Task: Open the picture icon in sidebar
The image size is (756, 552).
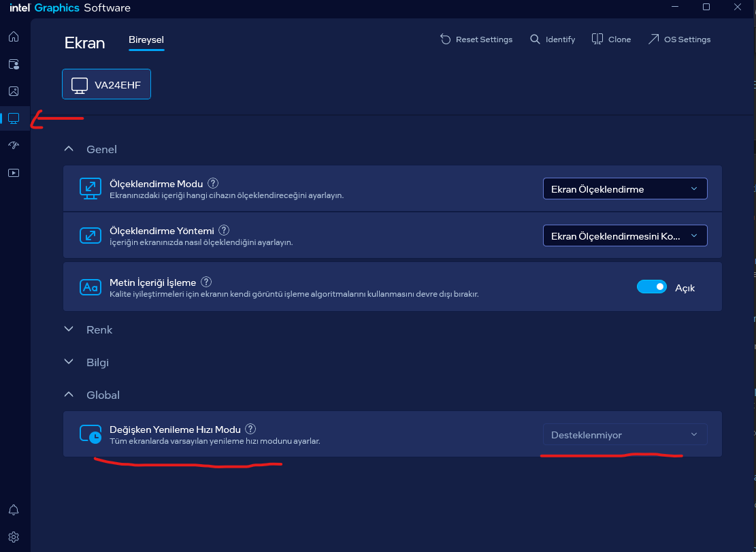Action: 14,91
